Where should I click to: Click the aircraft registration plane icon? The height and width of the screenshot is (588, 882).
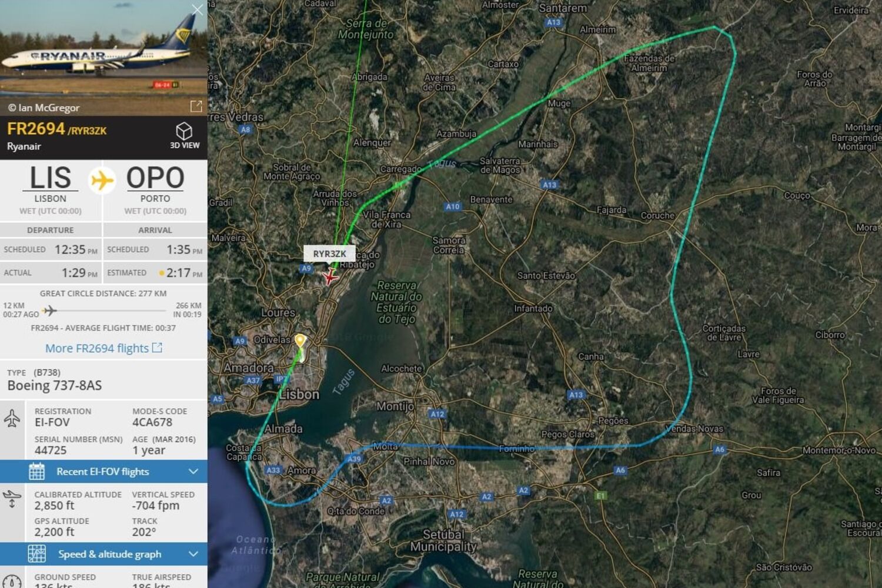12,419
